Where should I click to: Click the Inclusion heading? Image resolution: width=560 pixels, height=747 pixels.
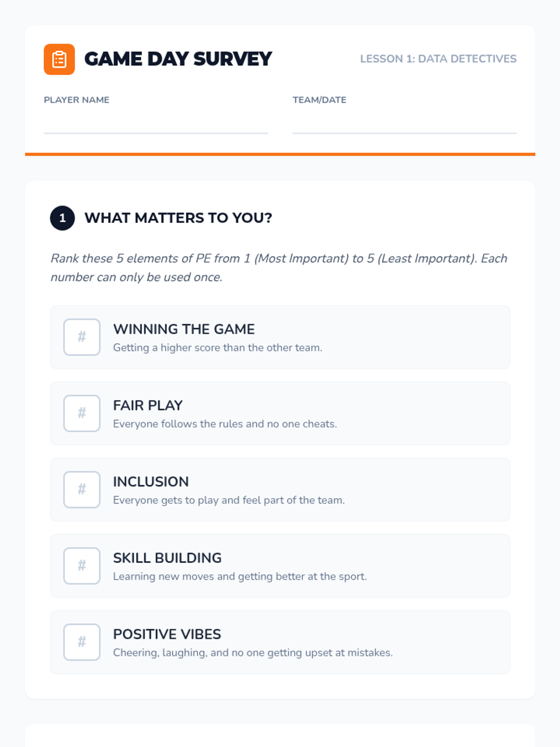tap(151, 481)
